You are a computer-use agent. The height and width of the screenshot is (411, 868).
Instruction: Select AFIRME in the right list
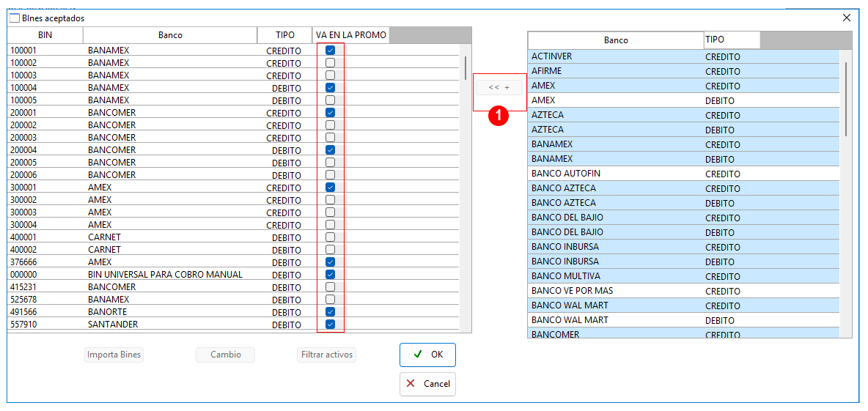(684, 71)
